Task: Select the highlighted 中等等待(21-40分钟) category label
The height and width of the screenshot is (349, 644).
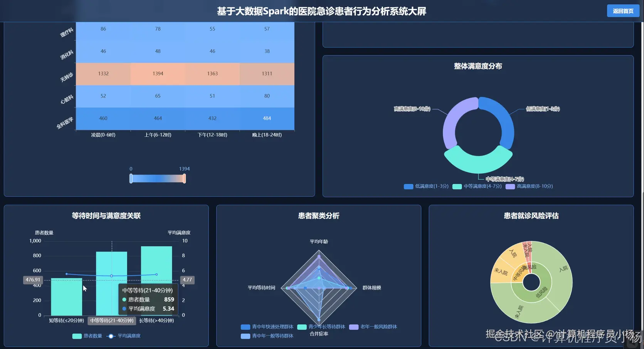Action: [x=111, y=320]
